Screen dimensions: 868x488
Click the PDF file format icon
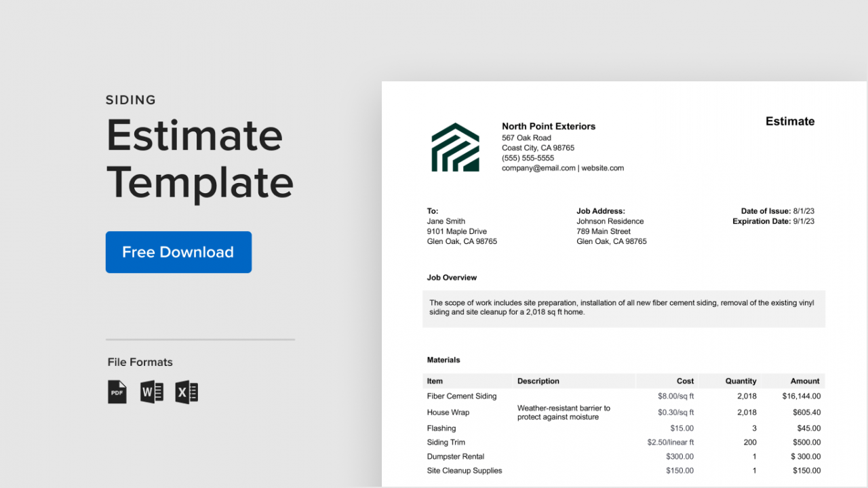tap(117, 392)
